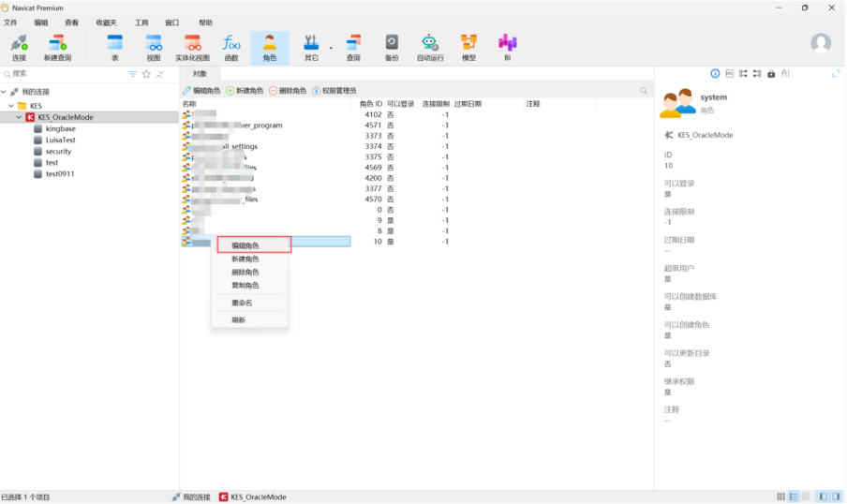Click the 连接 (Connection) toolbar icon
Viewport: 847px width, 504px height.
click(x=19, y=47)
